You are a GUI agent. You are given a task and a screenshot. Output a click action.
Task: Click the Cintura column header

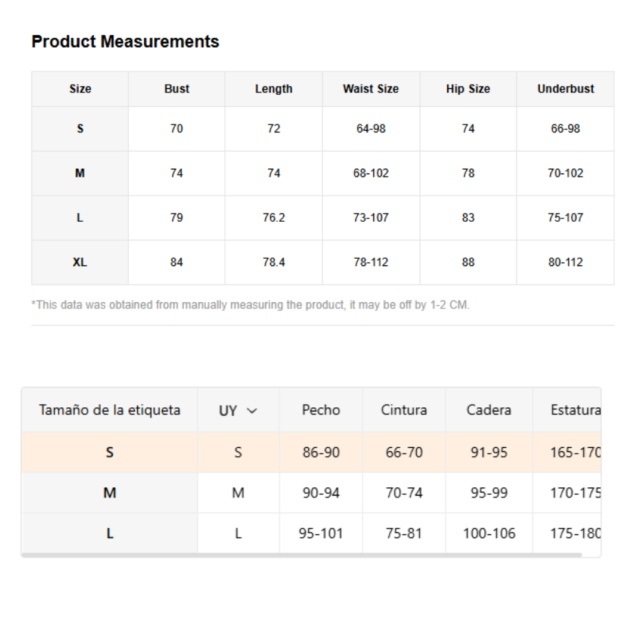pyautogui.click(x=404, y=410)
